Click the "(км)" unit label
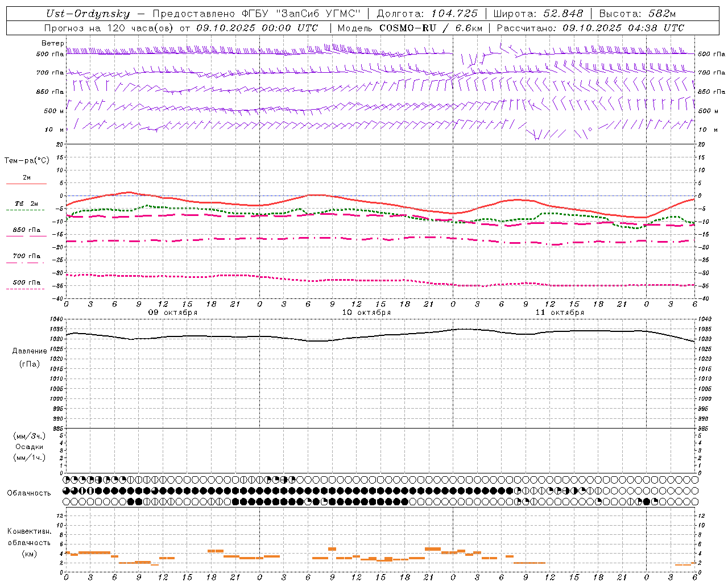The height and width of the screenshot is (582, 728). 30,554
